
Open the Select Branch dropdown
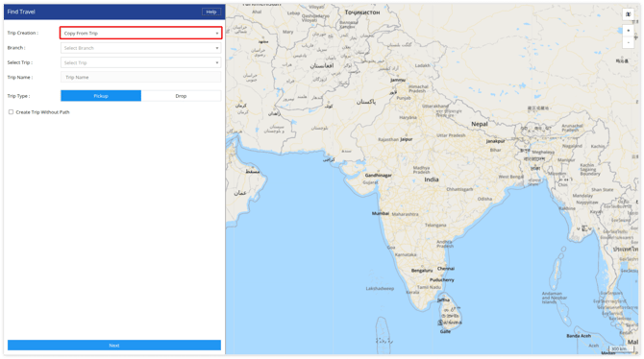pyautogui.click(x=141, y=48)
